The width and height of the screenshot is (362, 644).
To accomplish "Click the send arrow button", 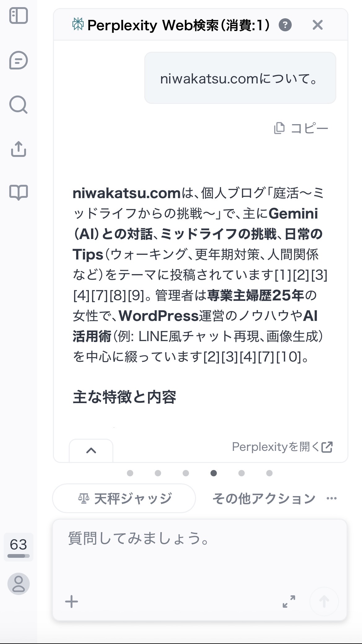I will pos(324,602).
